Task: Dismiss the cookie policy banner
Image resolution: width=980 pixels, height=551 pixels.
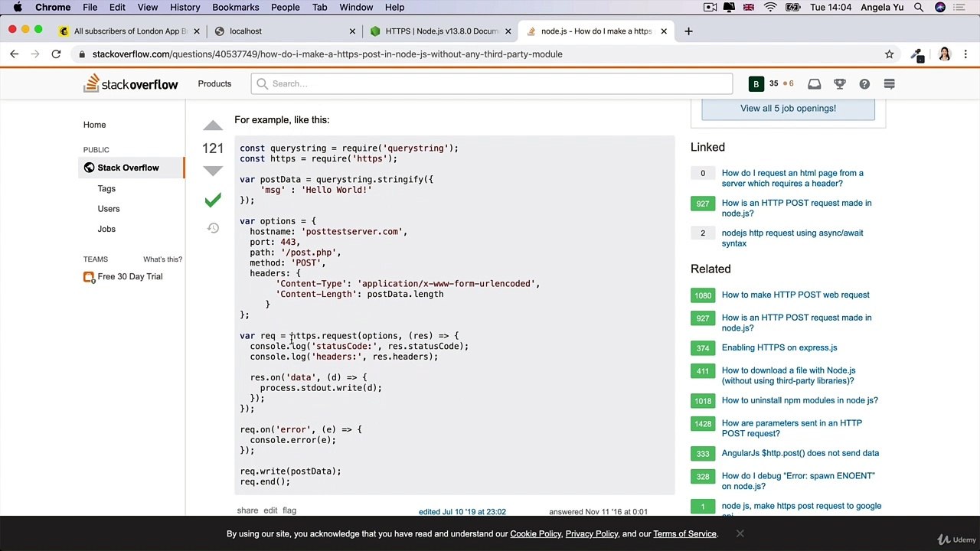Action: 740,533
